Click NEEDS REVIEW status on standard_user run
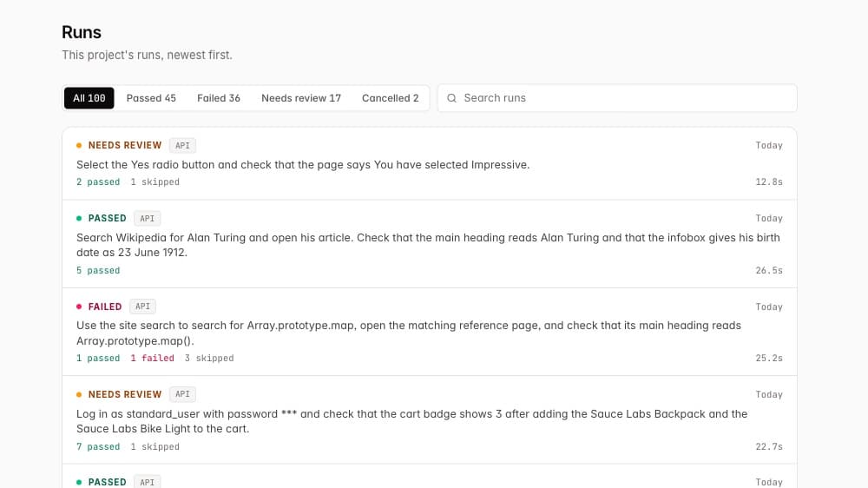 point(124,394)
